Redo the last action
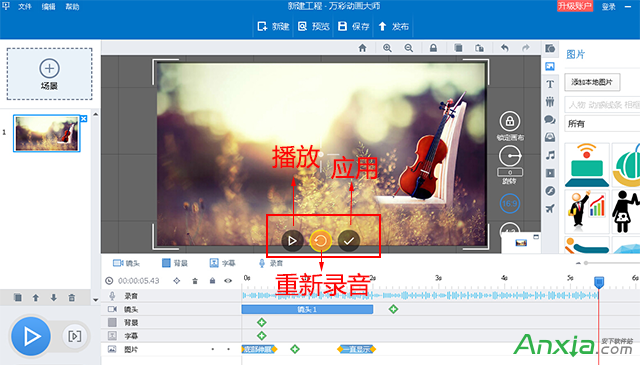This screenshot has height=365, width=640. point(526,48)
